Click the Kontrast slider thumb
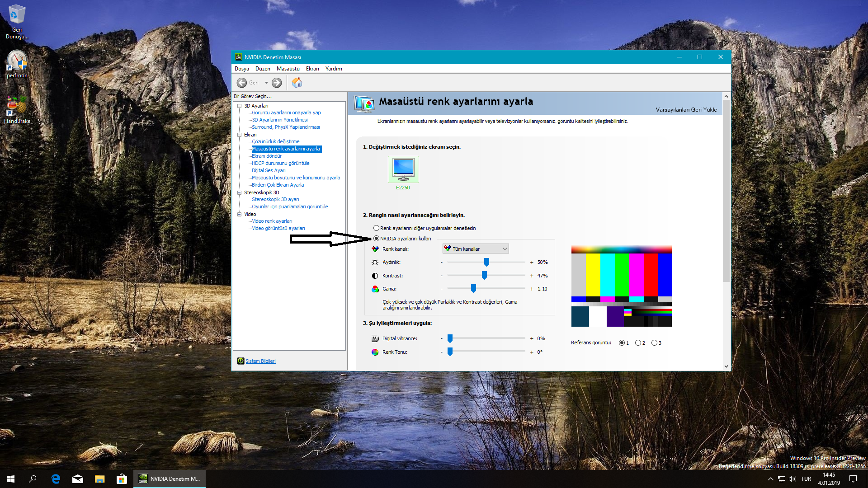Viewport: 868px width, 488px height. point(484,275)
